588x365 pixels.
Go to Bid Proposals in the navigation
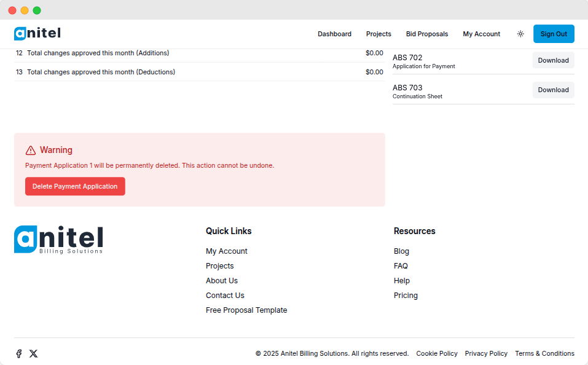pos(427,34)
